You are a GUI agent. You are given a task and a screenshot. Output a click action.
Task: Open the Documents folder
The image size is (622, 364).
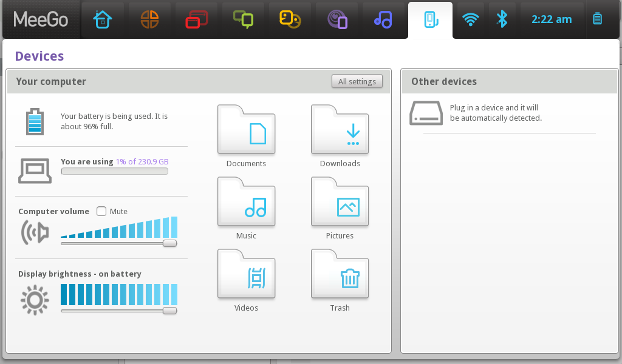pos(246,129)
